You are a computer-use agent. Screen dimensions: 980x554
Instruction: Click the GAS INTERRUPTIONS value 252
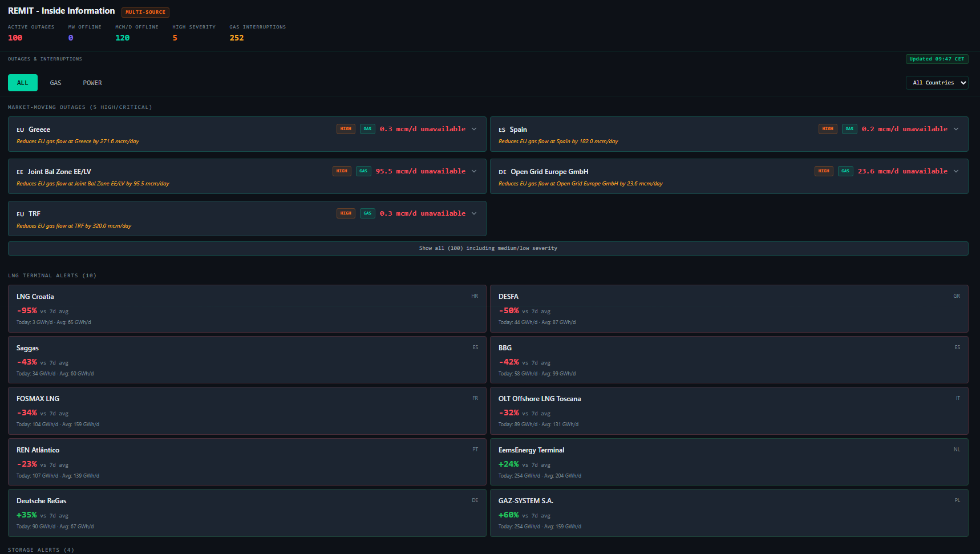click(237, 38)
